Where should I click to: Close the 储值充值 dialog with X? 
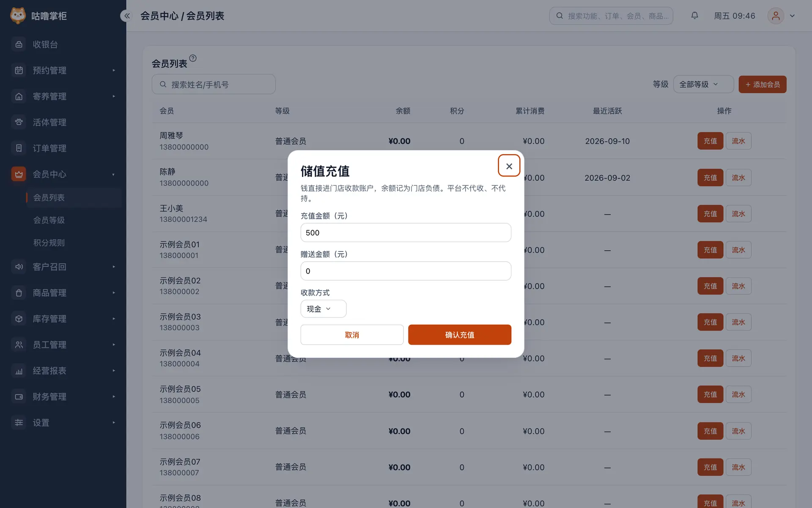point(509,166)
